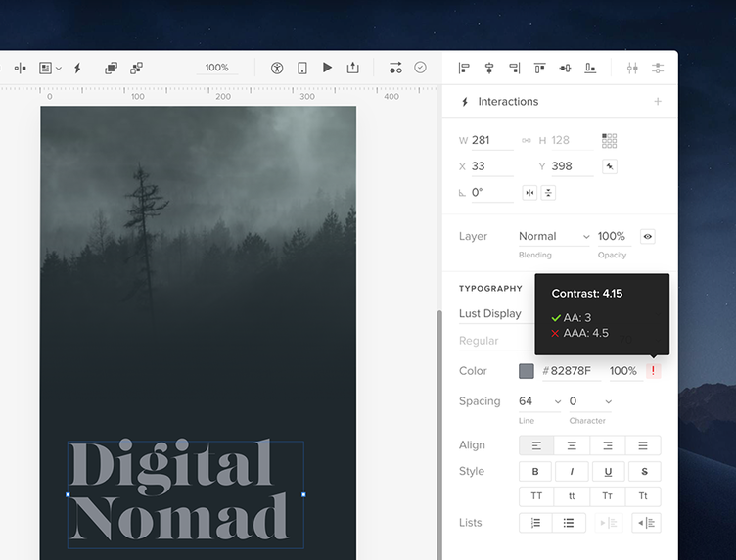The height and width of the screenshot is (560, 736).
Task: Align selection to left edge
Action: [x=464, y=69]
